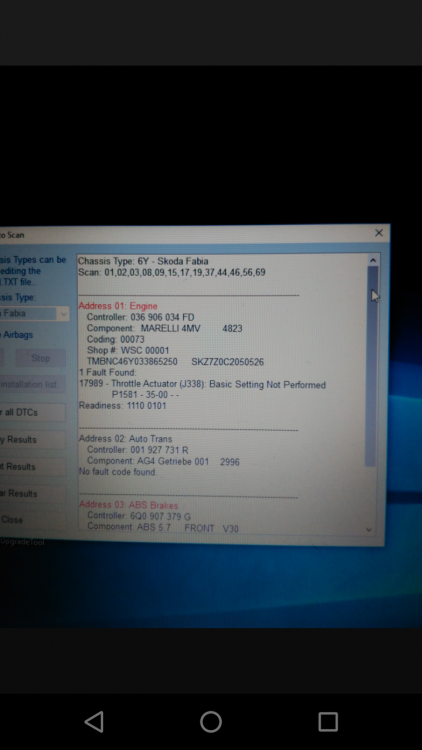Click the greyed installation list button
The height and width of the screenshot is (750, 422).
point(33,384)
